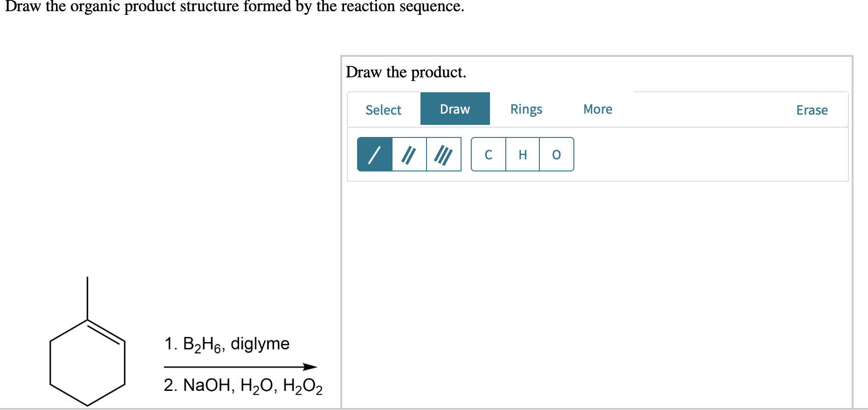This screenshot has width=868, height=410.
Task: Choose the hydrogen atom button
Action: click(523, 154)
